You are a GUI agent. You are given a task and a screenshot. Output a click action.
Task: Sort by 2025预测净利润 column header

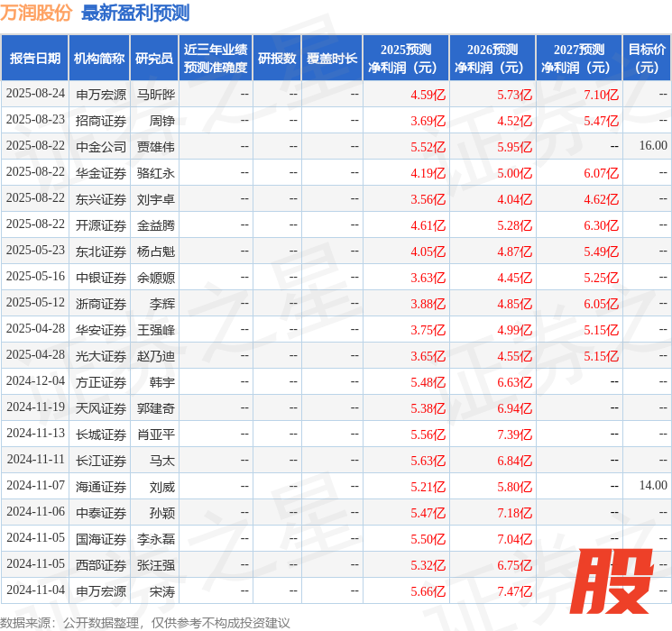pos(406,58)
